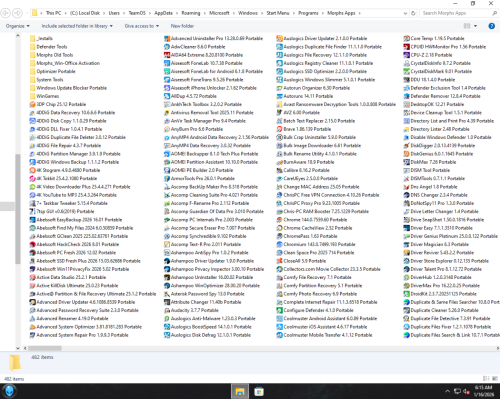Click the 4K Video Downloader Plus icon
The width and height of the screenshot is (500, 399).
[32, 187]
